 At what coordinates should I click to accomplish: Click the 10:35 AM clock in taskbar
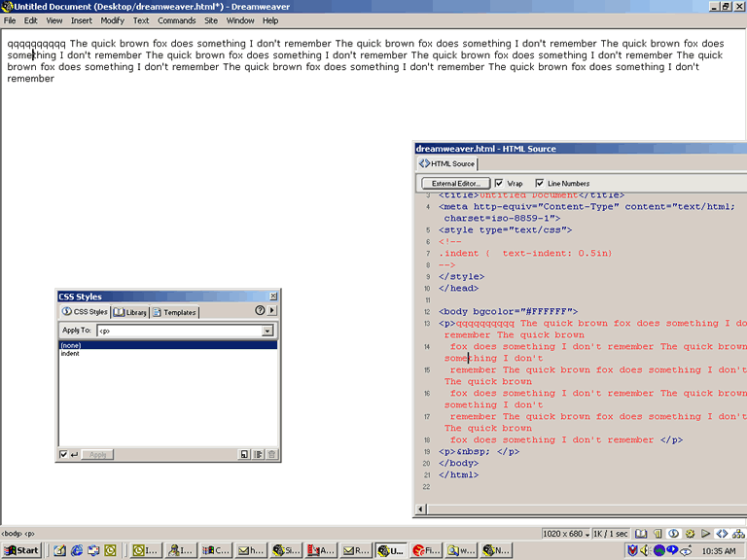[x=719, y=551]
